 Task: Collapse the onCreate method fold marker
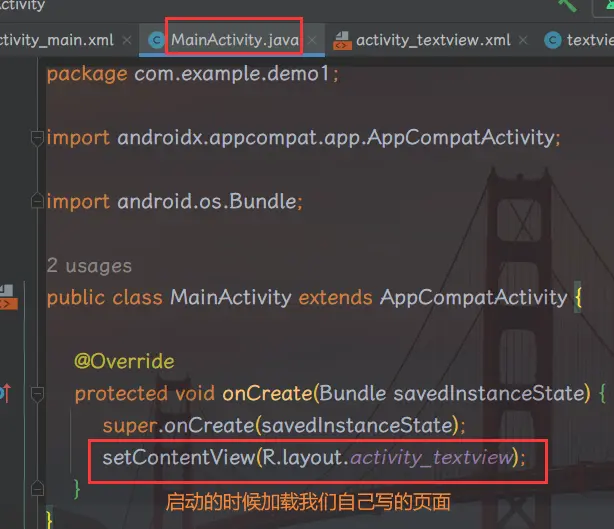point(38,393)
